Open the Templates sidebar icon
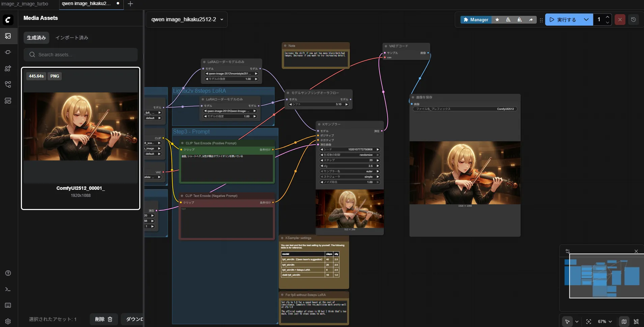The image size is (644, 327). [x=8, y=101]
